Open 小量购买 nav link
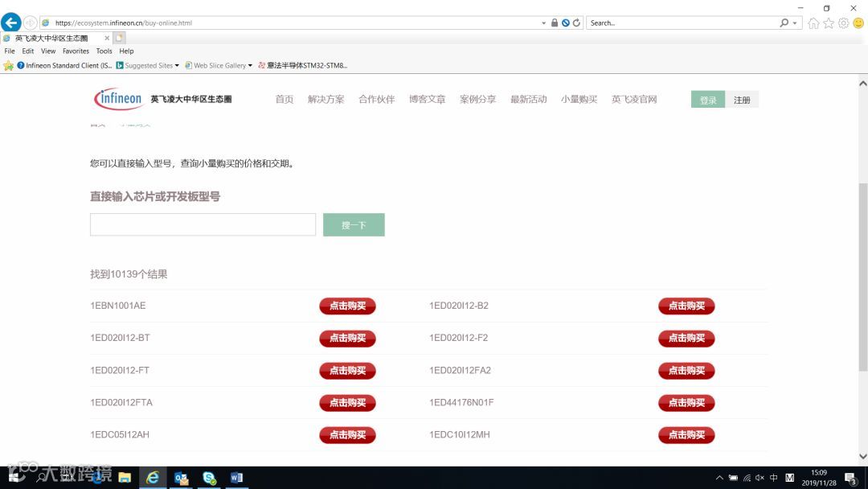 579,99
